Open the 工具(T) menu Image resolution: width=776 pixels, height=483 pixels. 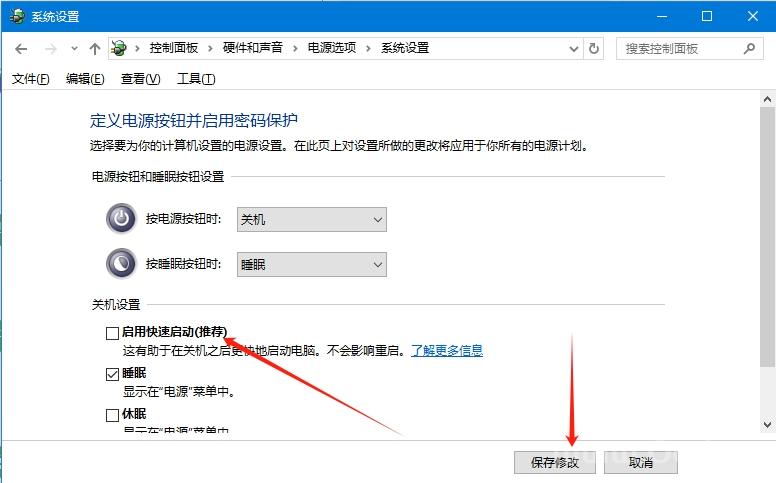[196, 79]
